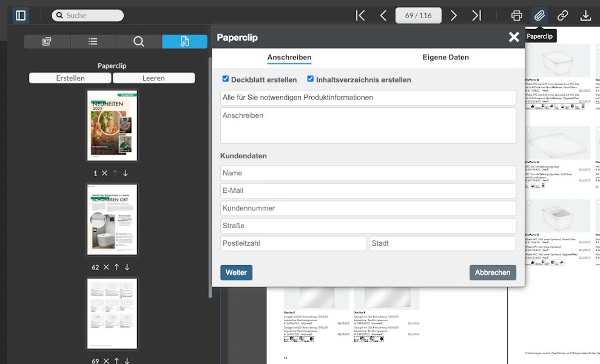Close the Paperclip dialog
The height and width of the screenshot is (364, 600).
(514, 38)
